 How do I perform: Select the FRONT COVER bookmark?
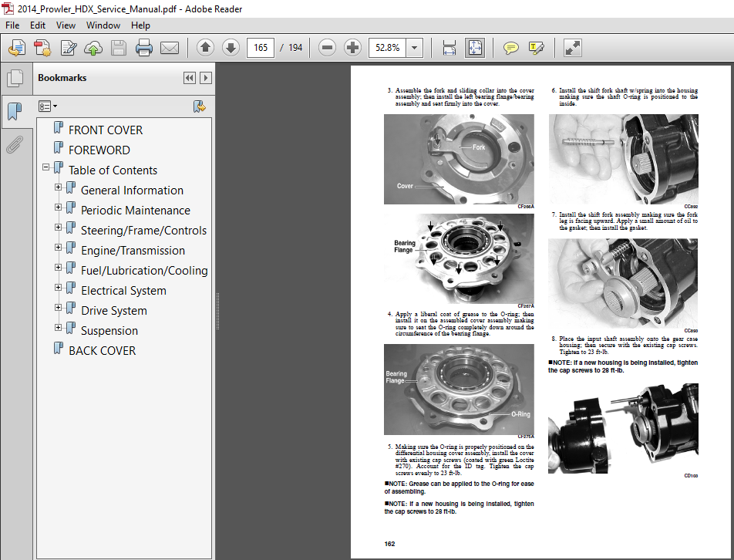click(106, 130)
